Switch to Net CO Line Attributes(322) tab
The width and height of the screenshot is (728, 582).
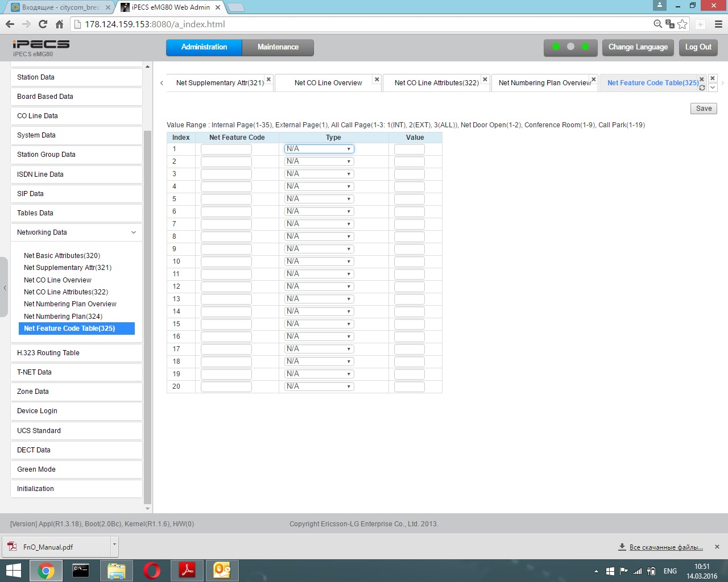pyautogui.click(x=436, y=83)
